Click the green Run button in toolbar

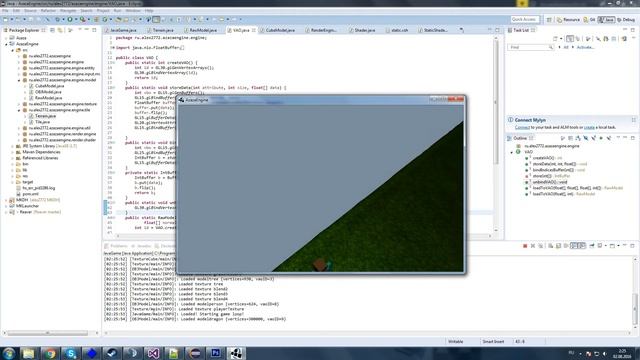pos(70,19)
